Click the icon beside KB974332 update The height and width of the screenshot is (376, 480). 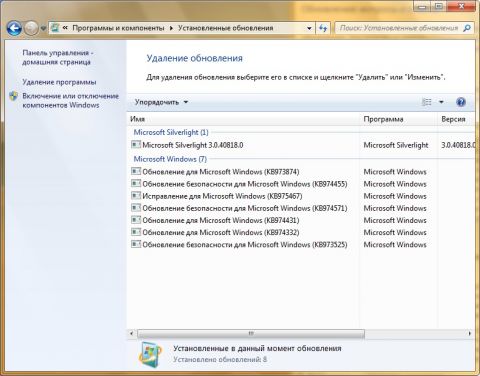pos(136,232)
